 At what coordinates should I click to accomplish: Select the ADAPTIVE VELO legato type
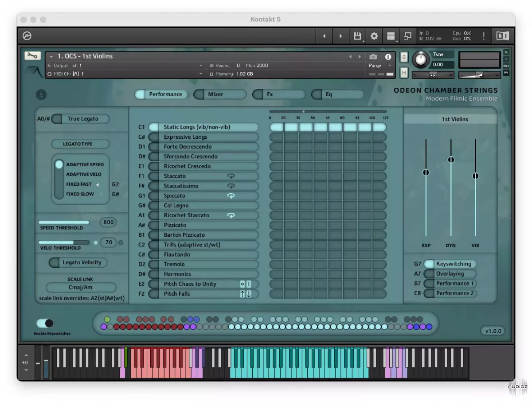[x=84, y=175]
